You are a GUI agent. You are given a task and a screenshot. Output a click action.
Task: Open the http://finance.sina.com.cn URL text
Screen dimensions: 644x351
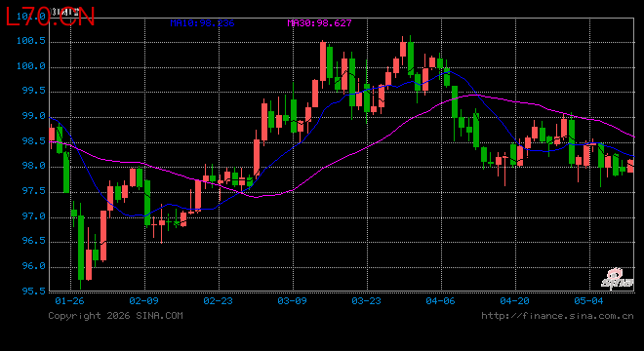pyautogui.click(x=557, y=316)
